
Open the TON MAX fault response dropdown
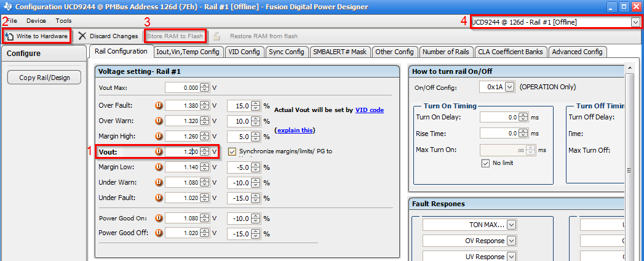point(511,225)
